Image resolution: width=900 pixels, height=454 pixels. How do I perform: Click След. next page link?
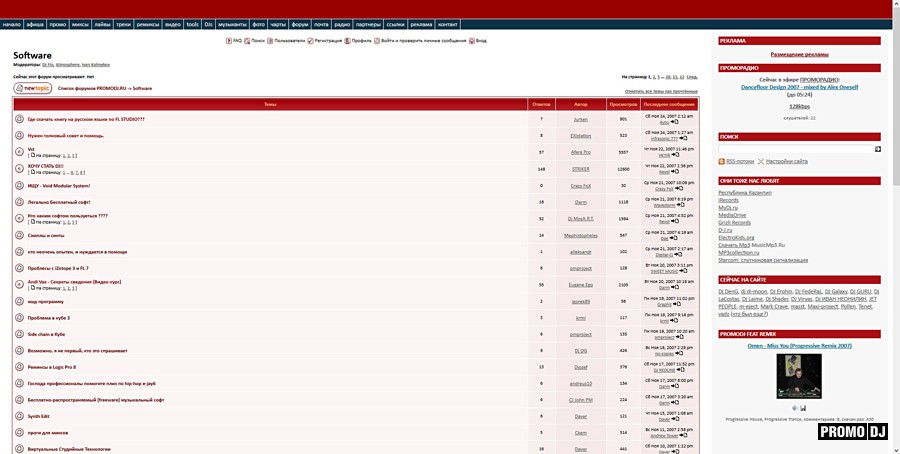pos(692,77)
